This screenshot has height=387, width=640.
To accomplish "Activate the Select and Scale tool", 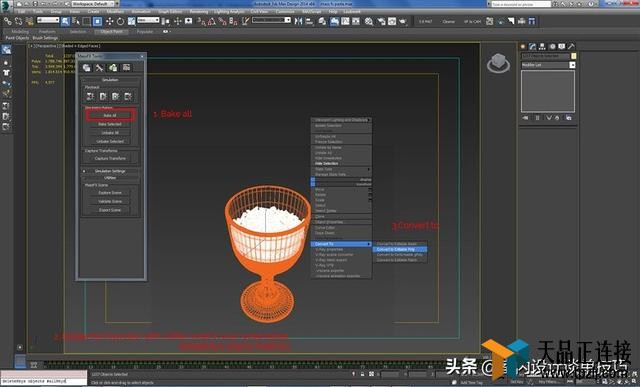I will point(131,21).
